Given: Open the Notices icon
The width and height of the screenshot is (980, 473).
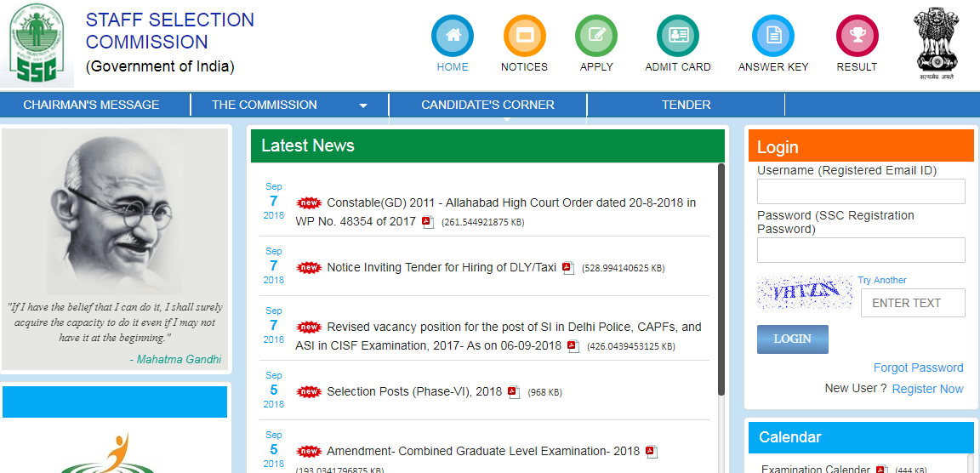Looking at the screenshot, I should click(x=524, y=37).
